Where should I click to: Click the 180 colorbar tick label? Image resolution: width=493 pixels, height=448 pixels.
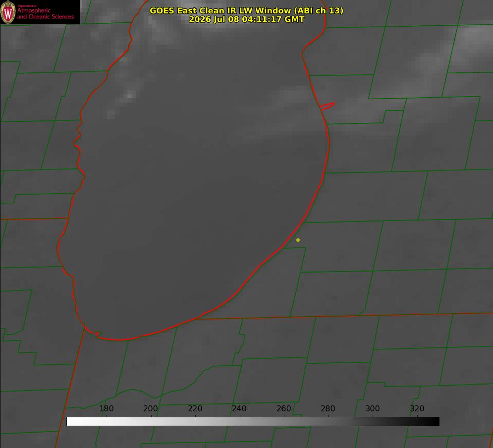(106, 408)
